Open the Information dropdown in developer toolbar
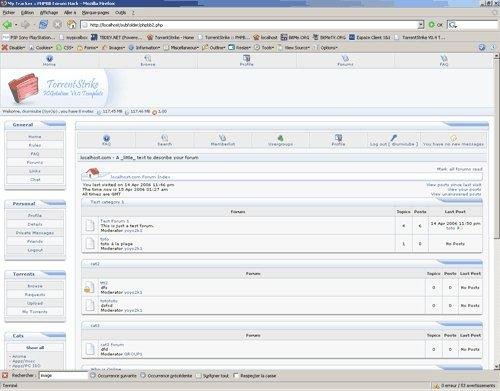The image size is (500, 391). (144, 48)
